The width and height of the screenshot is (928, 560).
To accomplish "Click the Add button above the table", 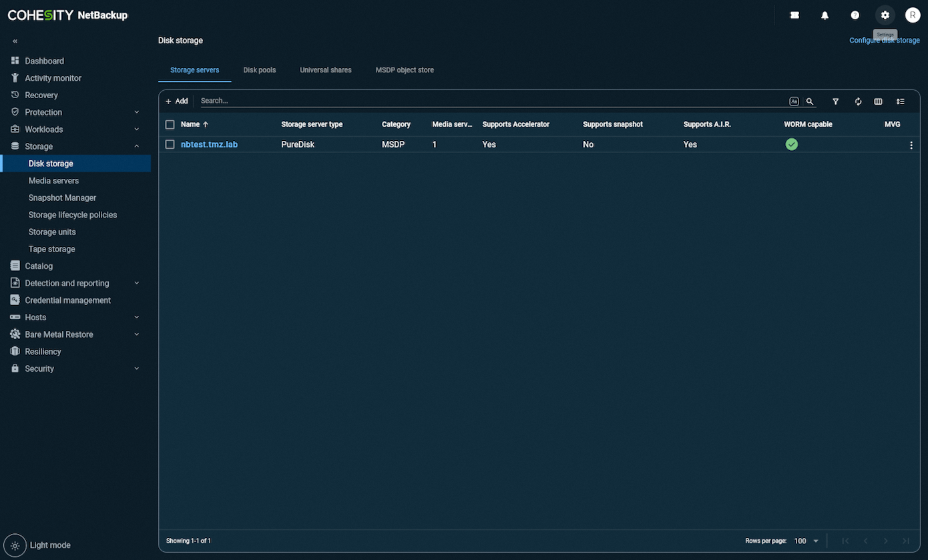I will [x=176, y=101].
